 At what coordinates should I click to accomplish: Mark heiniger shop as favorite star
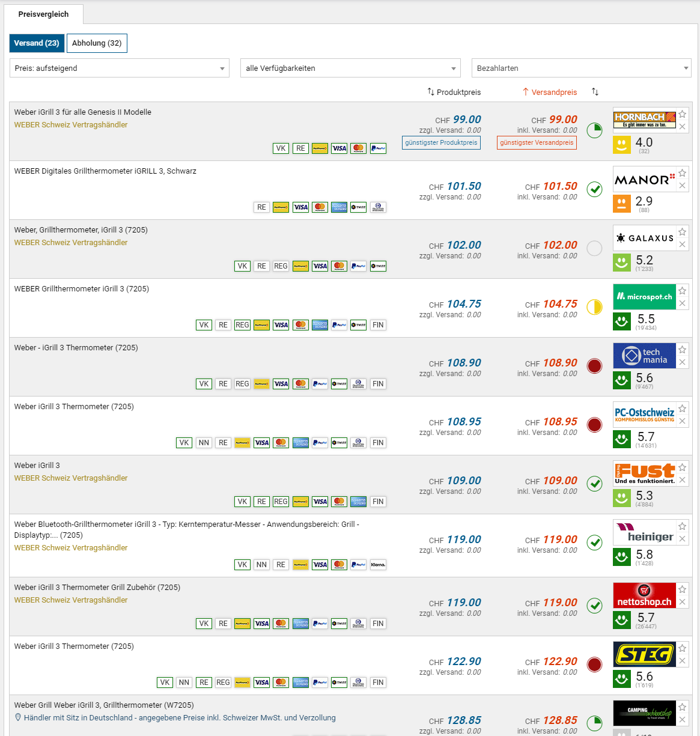682,526
